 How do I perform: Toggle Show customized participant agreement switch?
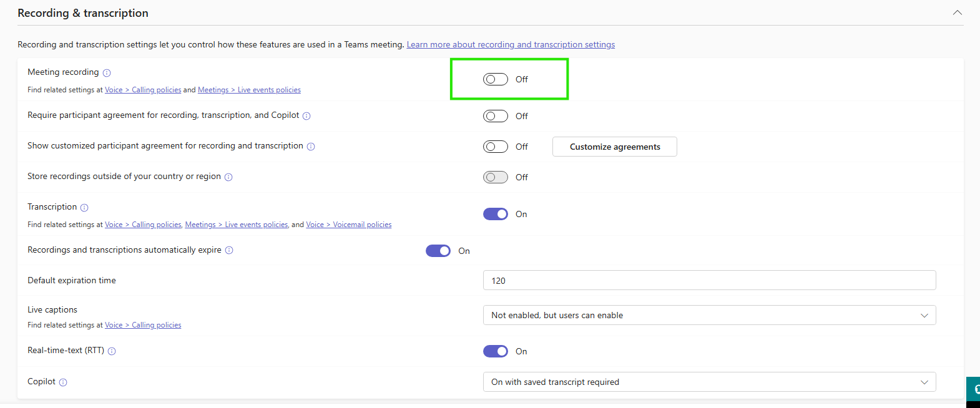[496, 147]
